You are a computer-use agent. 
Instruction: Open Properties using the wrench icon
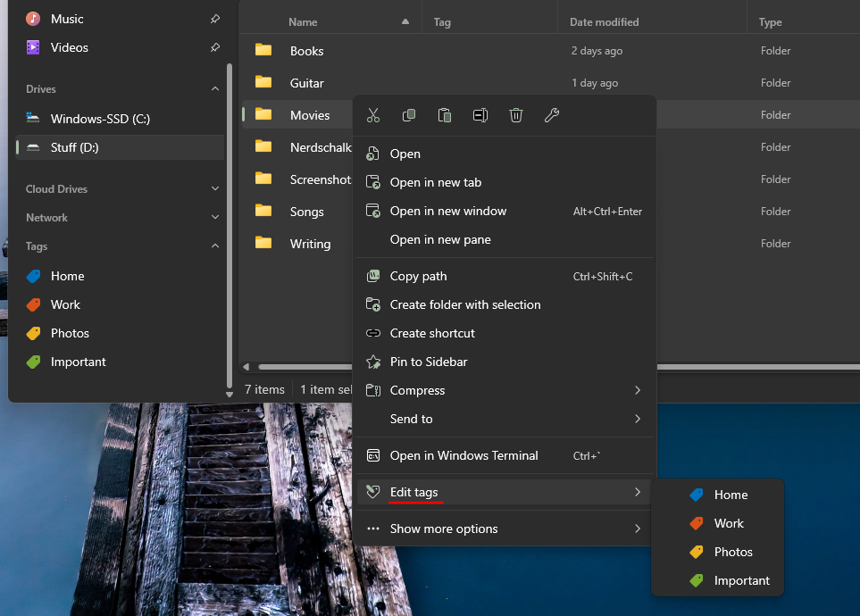pyautogui.click(x=552, y=115)
